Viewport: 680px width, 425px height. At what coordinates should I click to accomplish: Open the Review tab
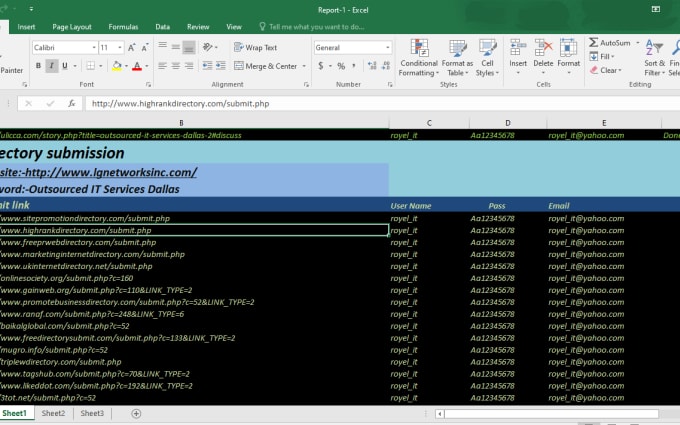[198, 27]
